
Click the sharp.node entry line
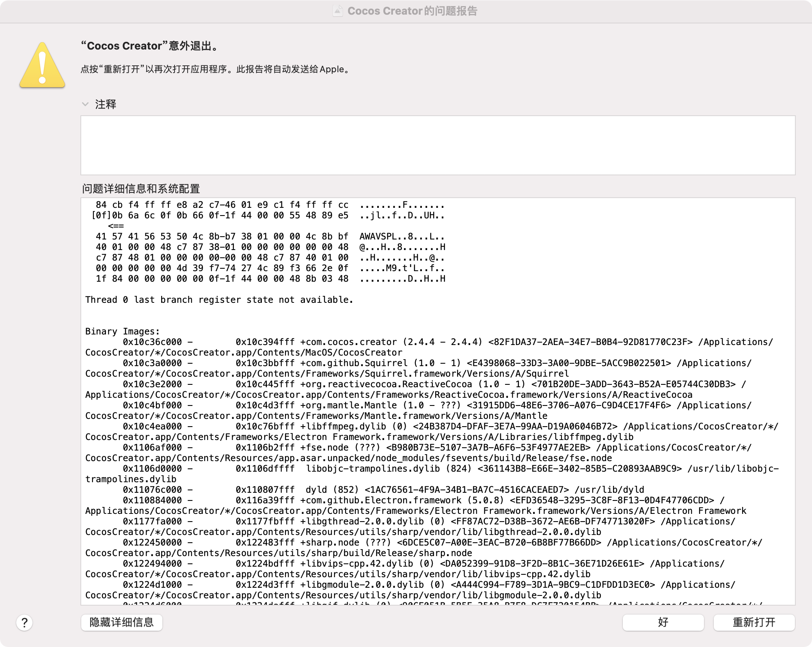(330, 543)
